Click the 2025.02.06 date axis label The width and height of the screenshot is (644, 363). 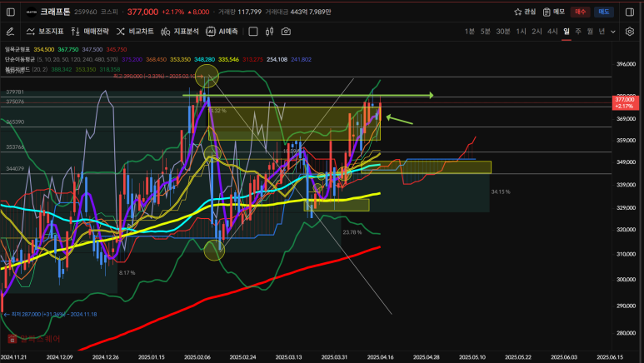(x=197, y=357)
